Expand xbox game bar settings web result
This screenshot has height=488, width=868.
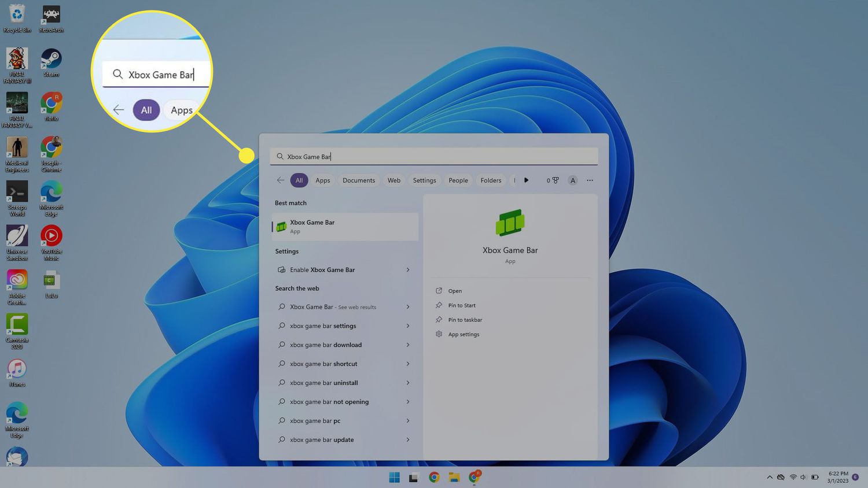(407, 326)
